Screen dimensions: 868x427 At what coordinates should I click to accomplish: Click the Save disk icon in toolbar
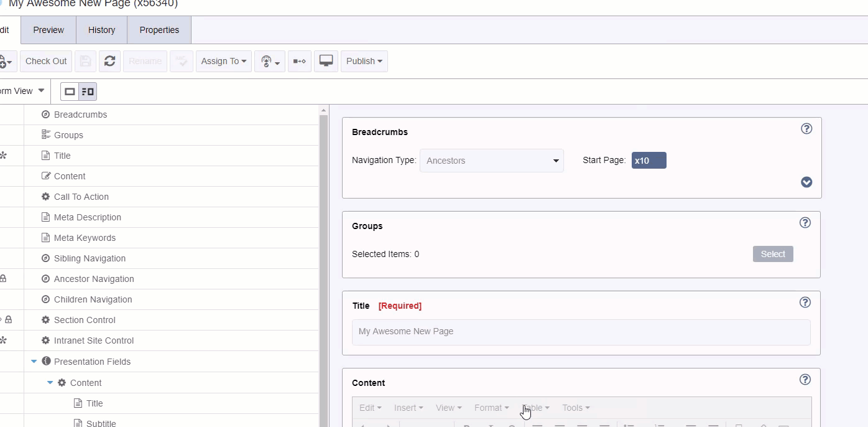86,61
